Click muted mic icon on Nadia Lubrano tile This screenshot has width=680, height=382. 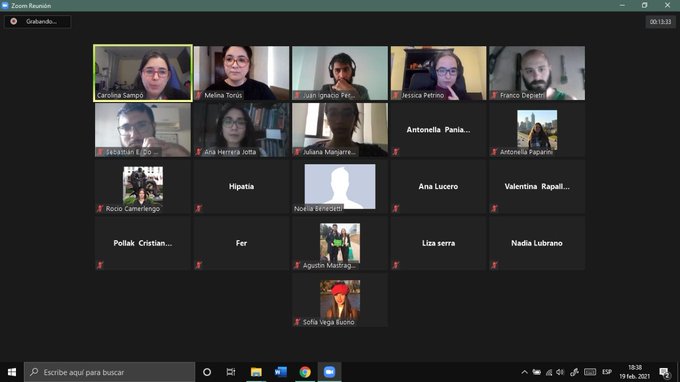[494, 265]
